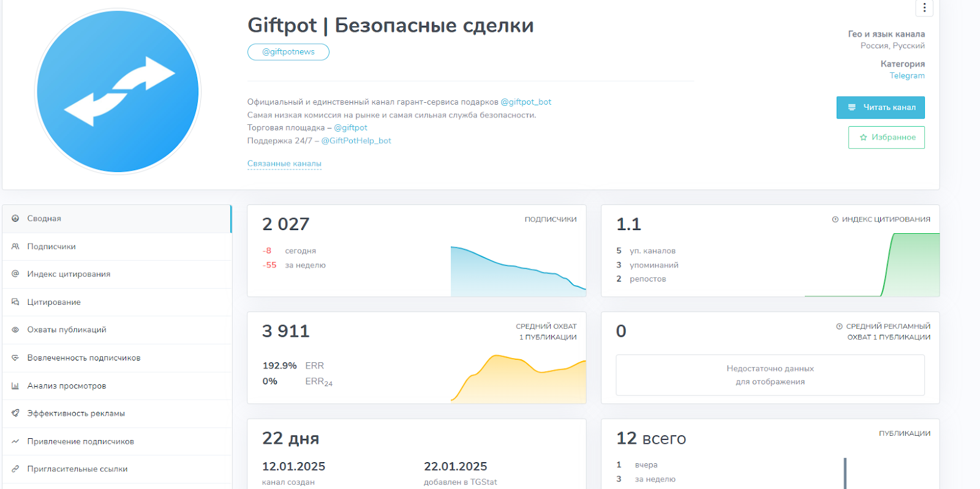Click the -55 за неделю value
980x489 pixels.
pyautogui.click(x=294, y=266)
